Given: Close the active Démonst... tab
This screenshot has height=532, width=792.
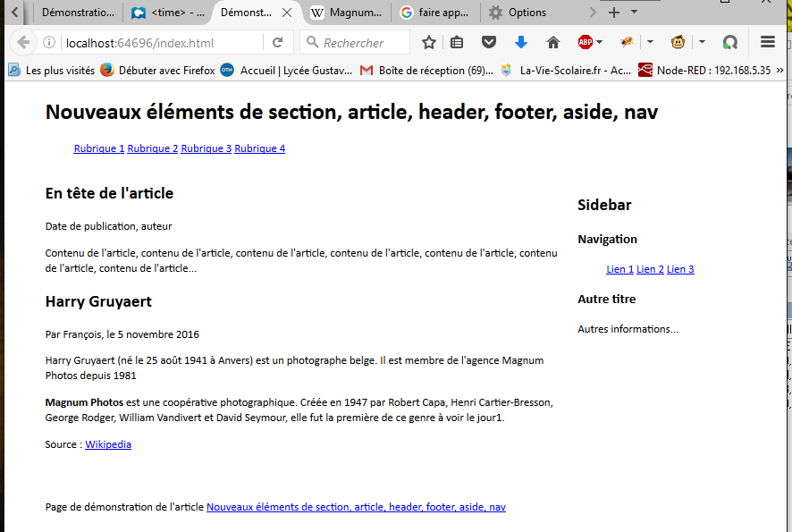Looking at the screenshot, I should (x=287, y=13).
